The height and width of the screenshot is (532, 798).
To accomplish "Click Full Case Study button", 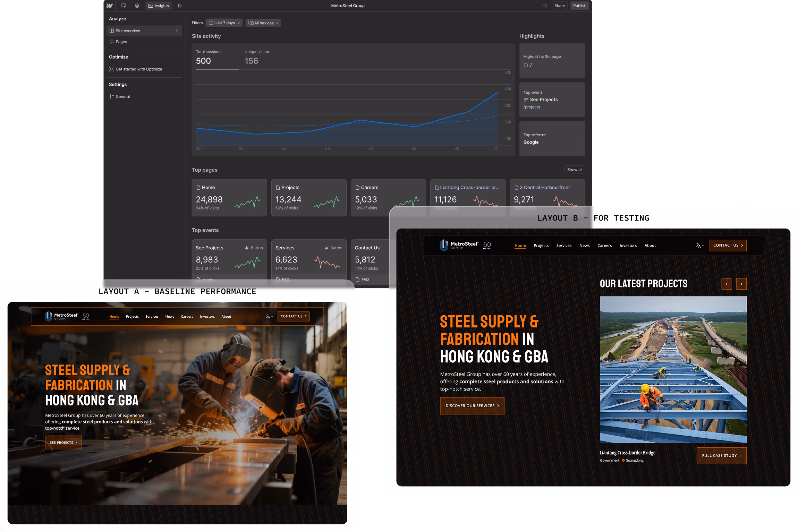I will [x=721, y=455].
